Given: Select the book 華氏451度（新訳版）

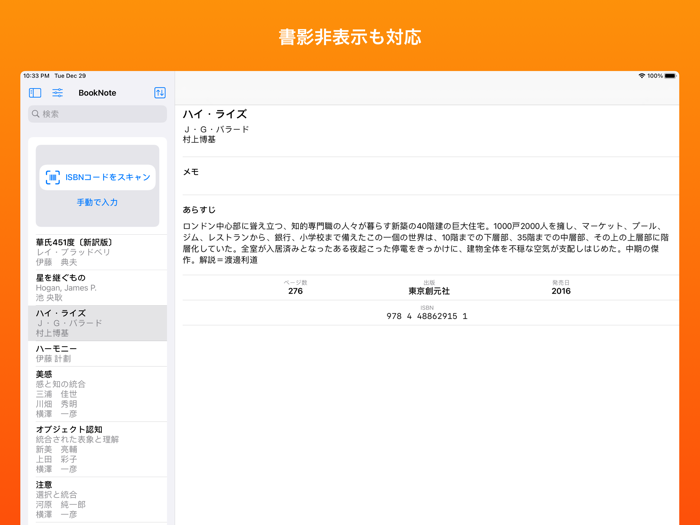Looking at the screenshot, I should [97, 252].
